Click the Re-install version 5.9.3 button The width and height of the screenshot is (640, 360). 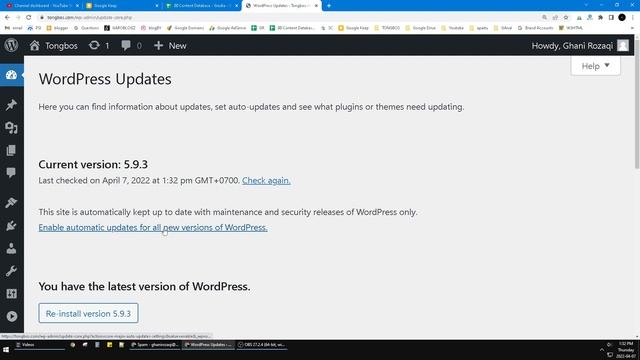click(x=89, y=313)
